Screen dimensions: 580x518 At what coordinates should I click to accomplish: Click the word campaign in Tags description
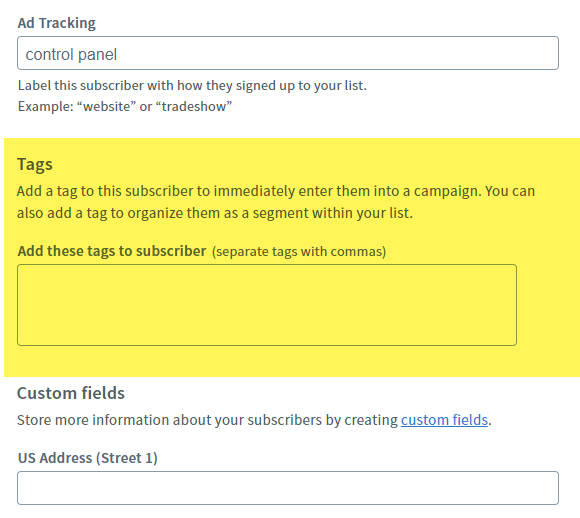(446, 191)
